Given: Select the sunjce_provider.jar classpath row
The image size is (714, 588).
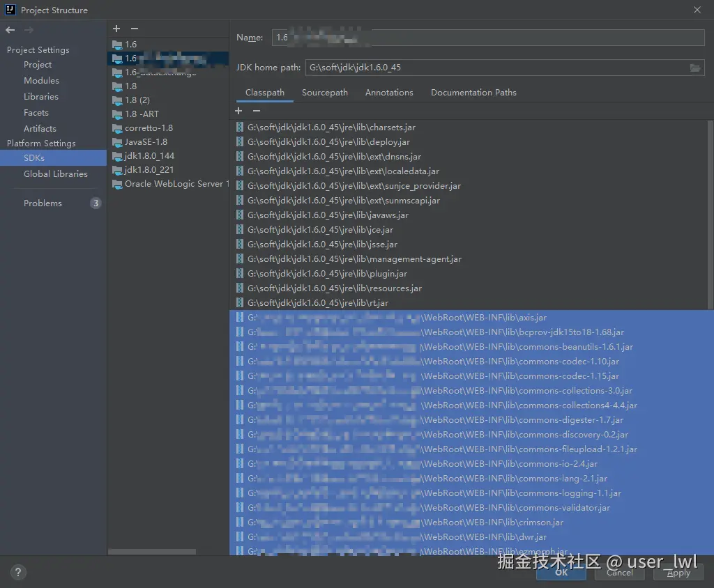Looking at the screenshot, I should tap(469, 186).
